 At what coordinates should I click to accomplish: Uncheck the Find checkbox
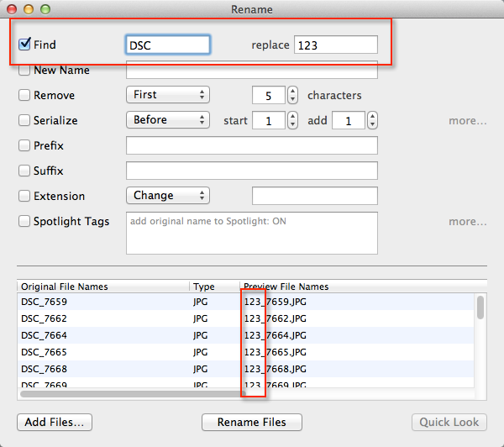click(x=24, y=44)
